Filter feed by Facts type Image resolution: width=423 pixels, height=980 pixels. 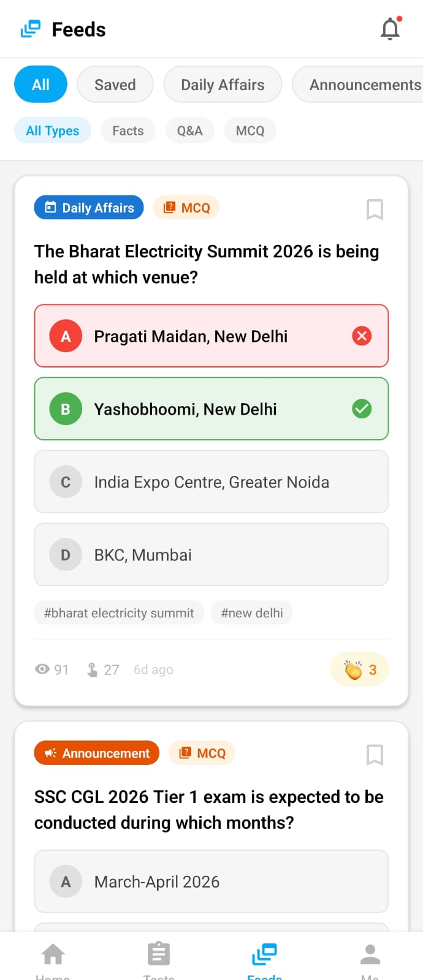point(128,130)
